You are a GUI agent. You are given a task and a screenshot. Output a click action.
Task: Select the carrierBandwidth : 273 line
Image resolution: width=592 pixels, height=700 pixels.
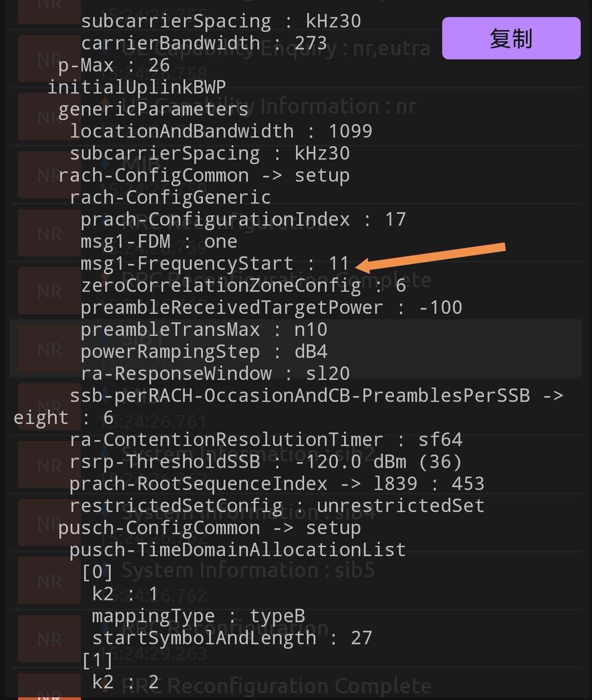[x=204, y=44]
